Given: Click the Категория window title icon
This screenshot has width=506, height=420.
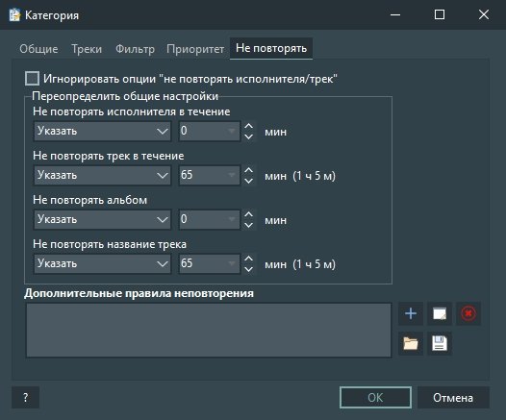Looking at the screenshot, I should point(14,15).
